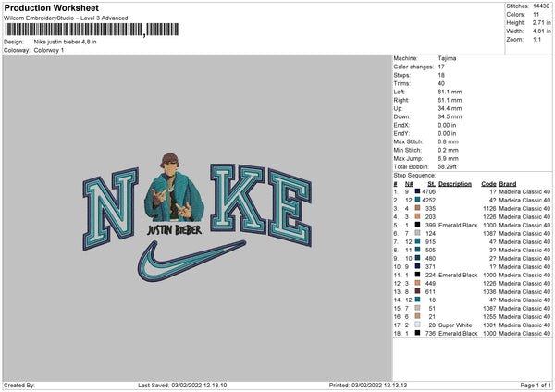Click the Trims value 40

[x=441, y=83]
